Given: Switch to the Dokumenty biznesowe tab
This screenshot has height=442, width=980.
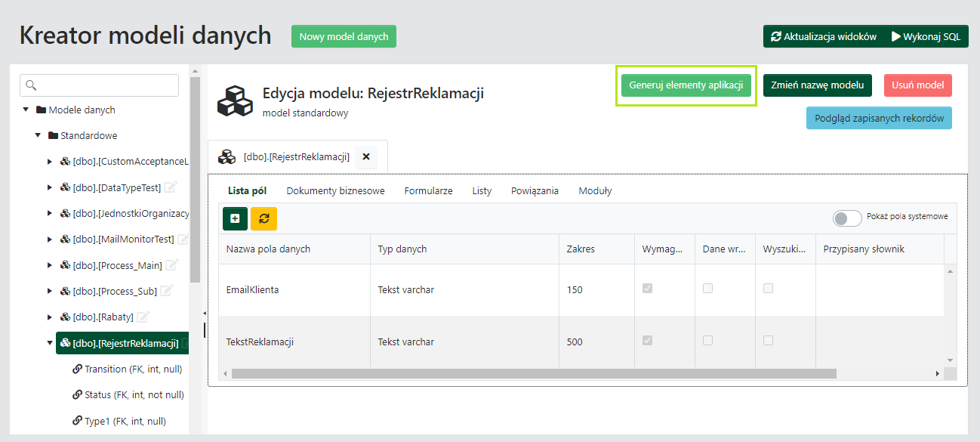Looking at the screenshot, I should pos(335,191).
